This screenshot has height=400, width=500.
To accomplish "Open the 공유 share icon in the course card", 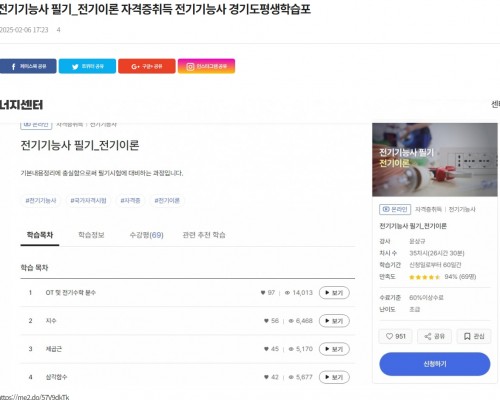I will pyautogui.click(x=434, y=336).
